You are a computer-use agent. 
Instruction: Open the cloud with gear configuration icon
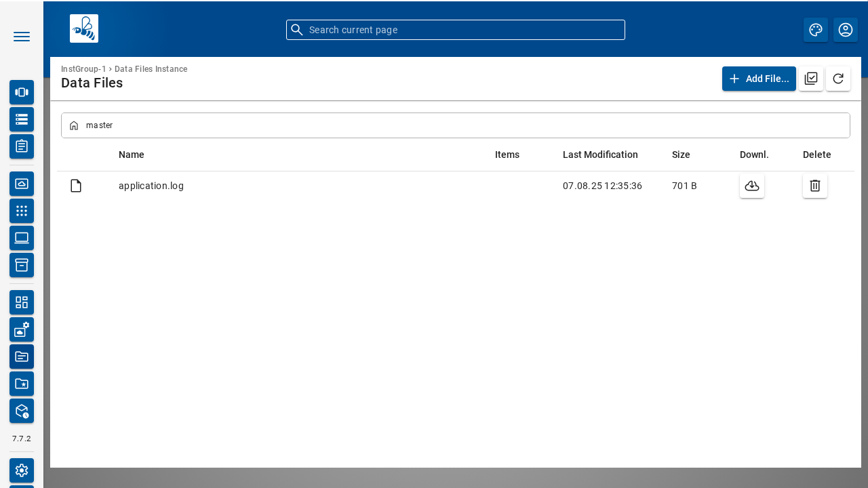[22, 329]
